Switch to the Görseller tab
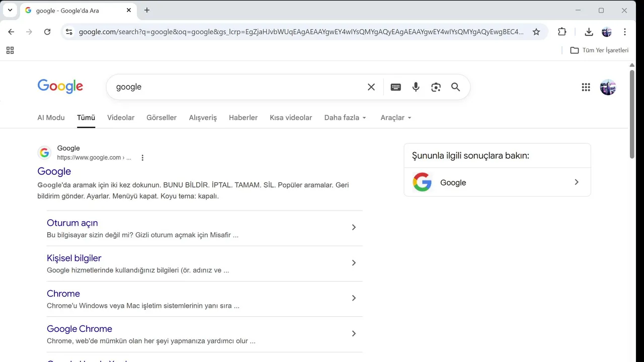The width and height of the screenshot is (644, 362). click(162, 118)
